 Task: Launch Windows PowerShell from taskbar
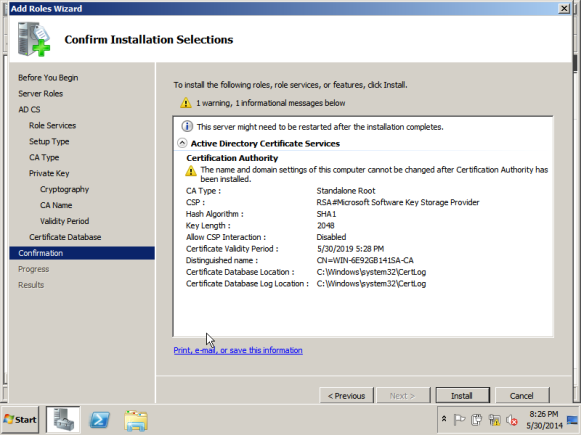(x=100, y=420)
